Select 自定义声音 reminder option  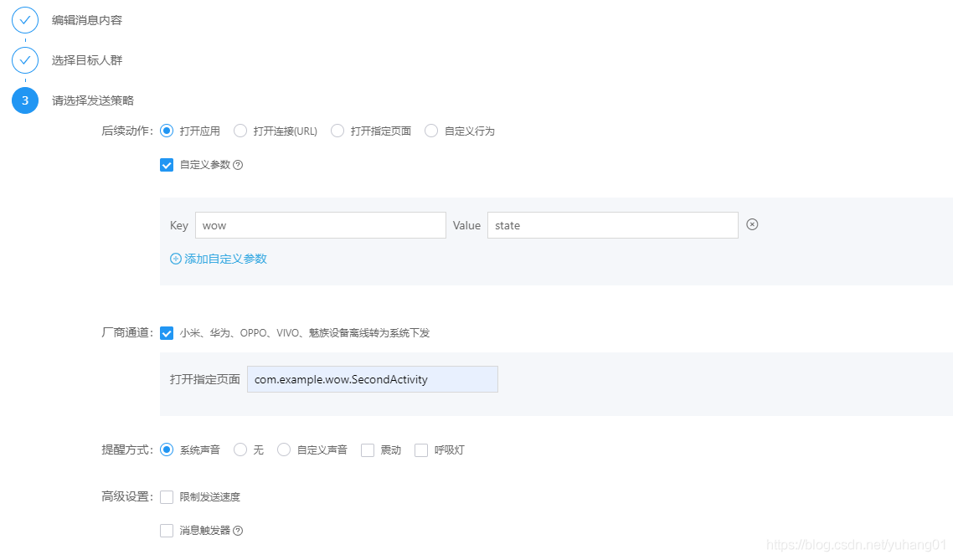click(x=284, y=450)
